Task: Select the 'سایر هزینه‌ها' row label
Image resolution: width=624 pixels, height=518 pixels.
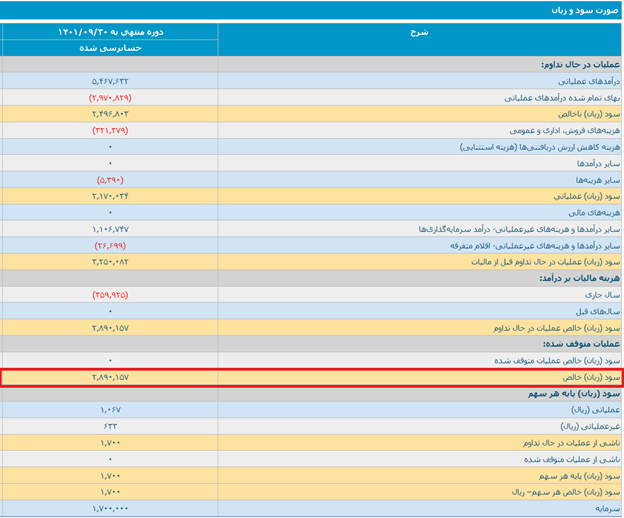Action: [598, 180]
